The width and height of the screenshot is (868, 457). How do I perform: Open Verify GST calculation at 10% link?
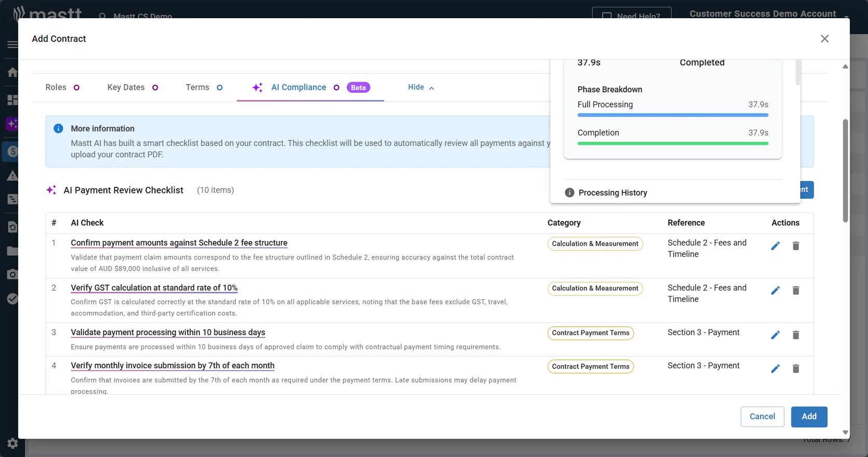click(x=154, y=288)
